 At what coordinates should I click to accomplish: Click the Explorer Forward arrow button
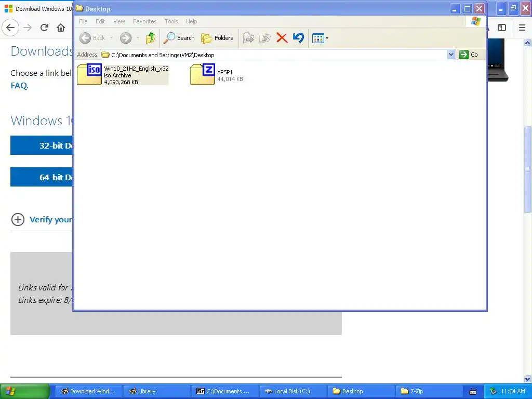click(126, 38)
